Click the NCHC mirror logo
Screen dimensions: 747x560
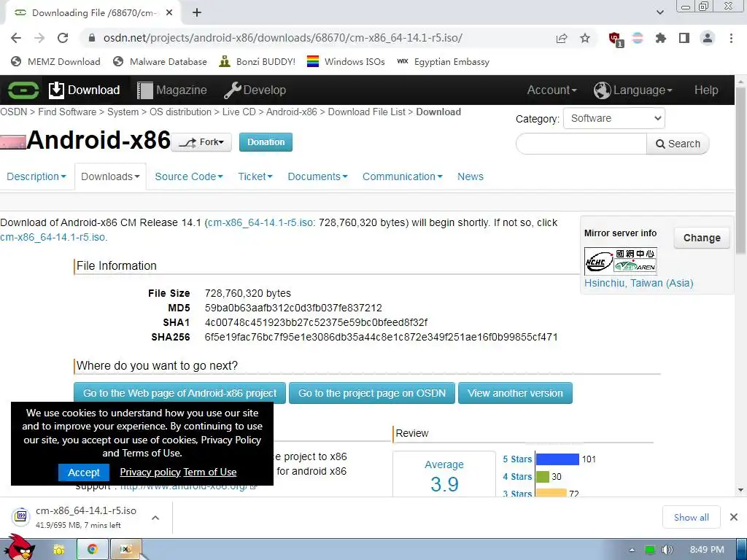coord(621,262)
